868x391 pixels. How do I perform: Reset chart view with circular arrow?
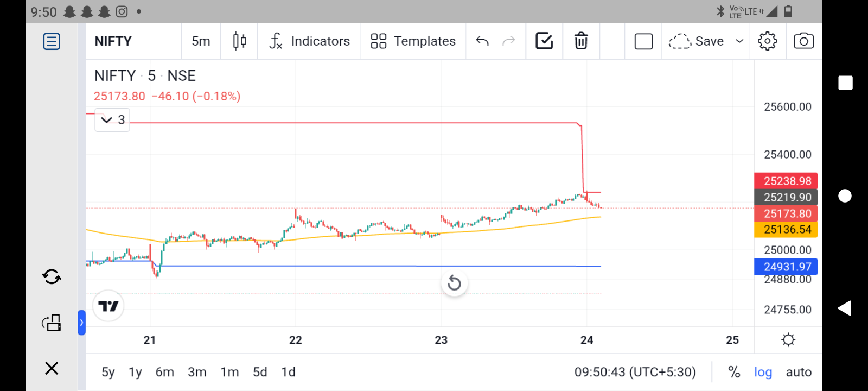455,283
